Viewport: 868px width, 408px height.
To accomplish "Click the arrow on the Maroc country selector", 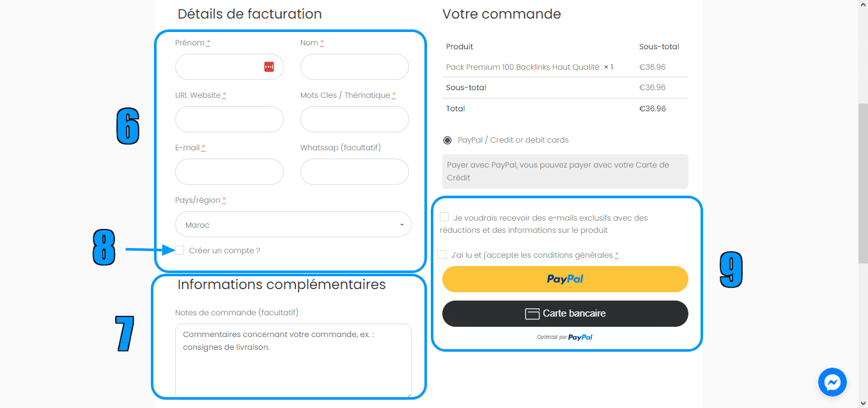I will pyautogui.click(x=401, y=225).
